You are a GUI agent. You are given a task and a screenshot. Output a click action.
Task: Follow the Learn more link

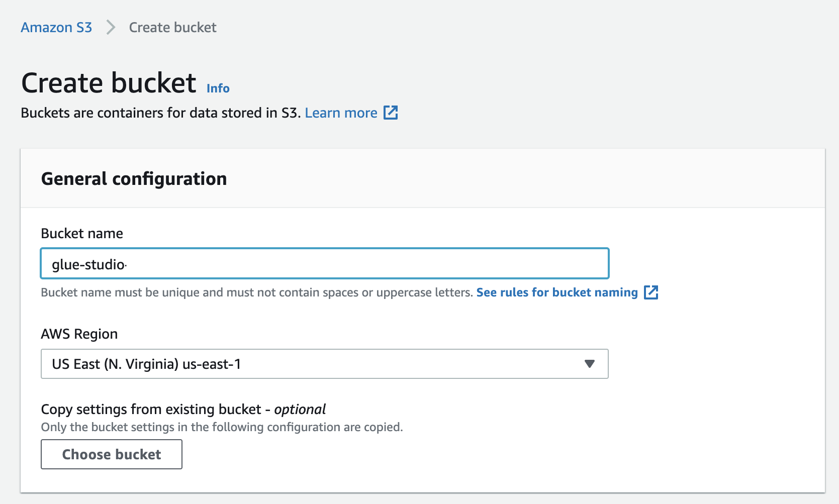[341, 113]
